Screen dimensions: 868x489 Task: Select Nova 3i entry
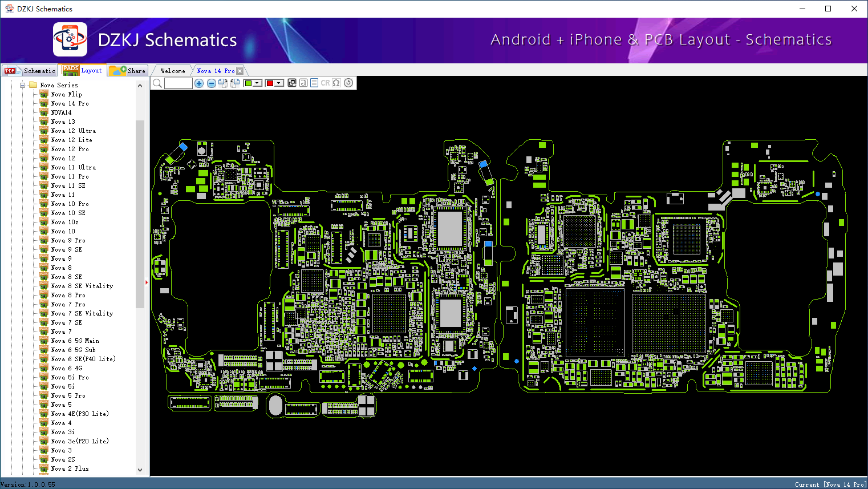[63, 432]
